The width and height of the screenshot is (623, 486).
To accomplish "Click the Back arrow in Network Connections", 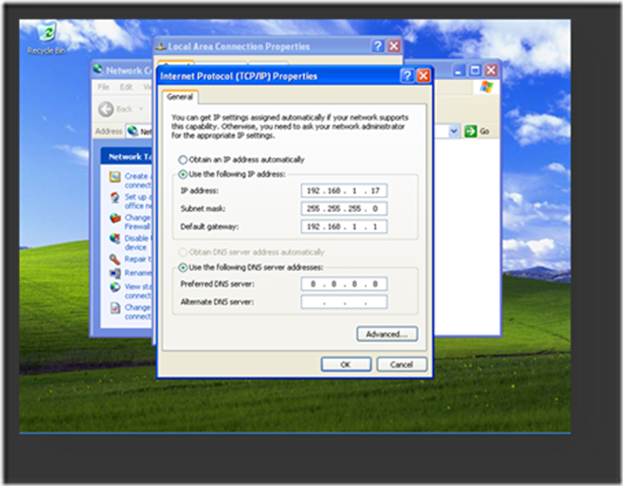I will [106, 109].
